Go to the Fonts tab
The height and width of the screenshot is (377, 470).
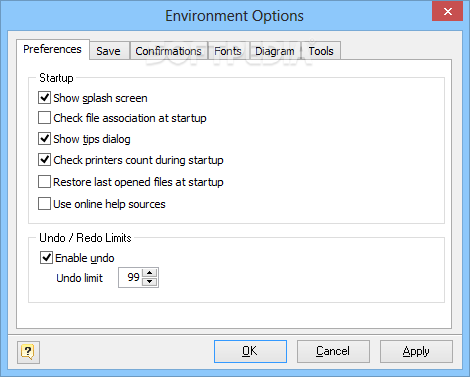point(228,51)
